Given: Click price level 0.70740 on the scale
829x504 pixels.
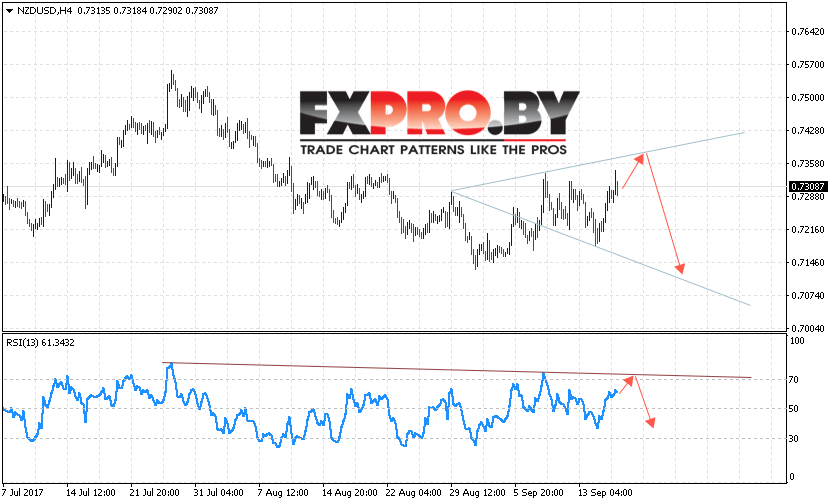Looking at the screenshot, I should 808,296.
